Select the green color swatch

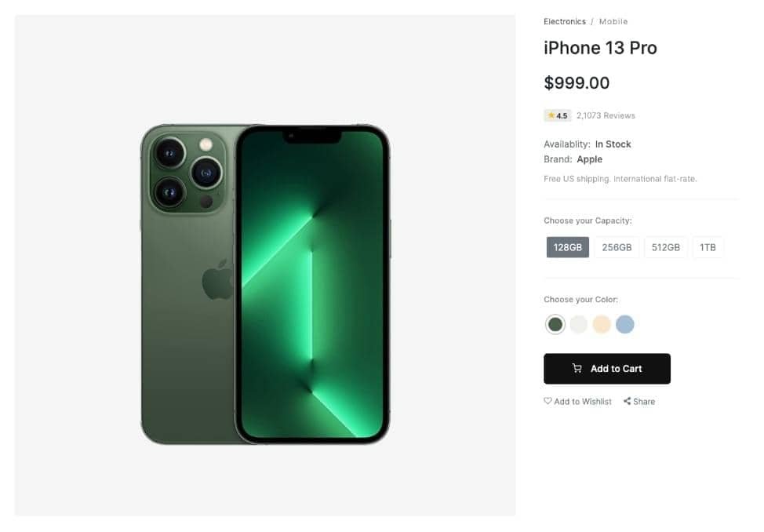click(x=555, y=324)
